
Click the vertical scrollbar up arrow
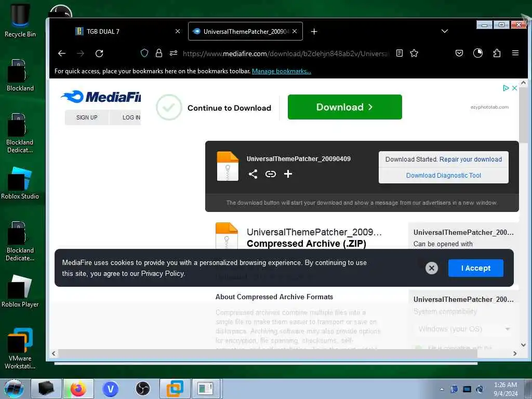point(523,83)
